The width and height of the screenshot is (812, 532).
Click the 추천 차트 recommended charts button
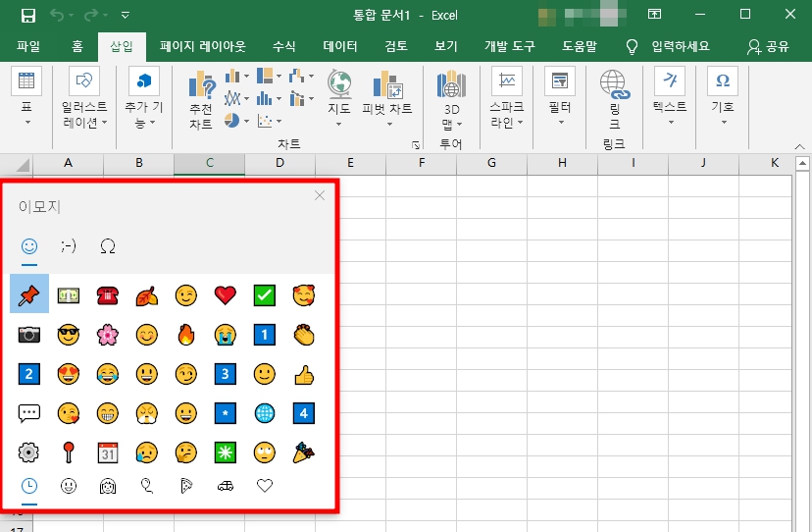pos(201,100)
